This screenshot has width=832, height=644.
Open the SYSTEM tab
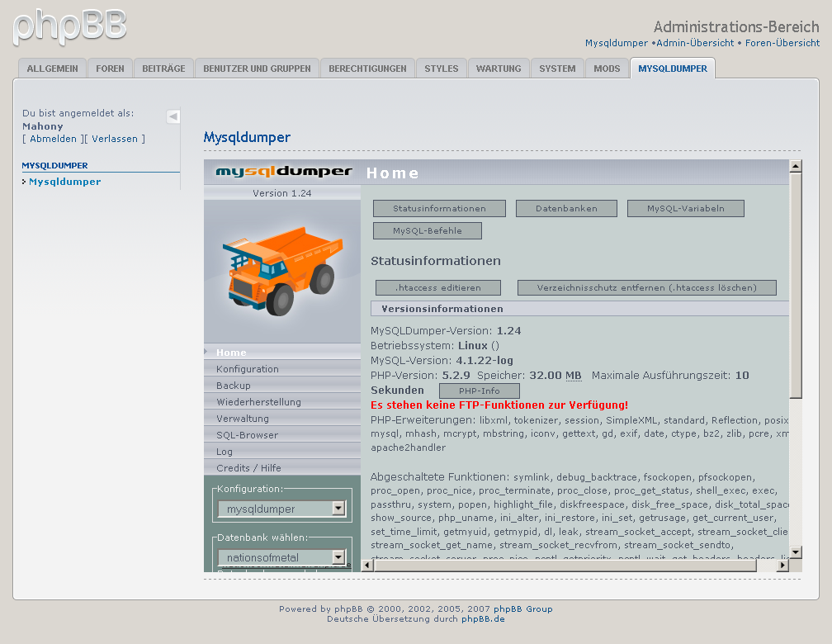[557, 69]
